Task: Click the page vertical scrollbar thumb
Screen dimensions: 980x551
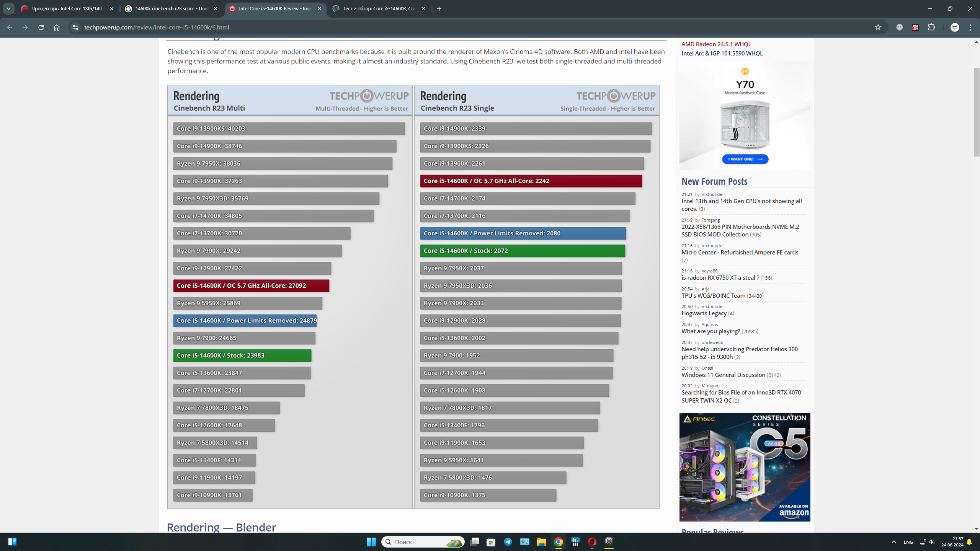Action: tap(976, 112)
